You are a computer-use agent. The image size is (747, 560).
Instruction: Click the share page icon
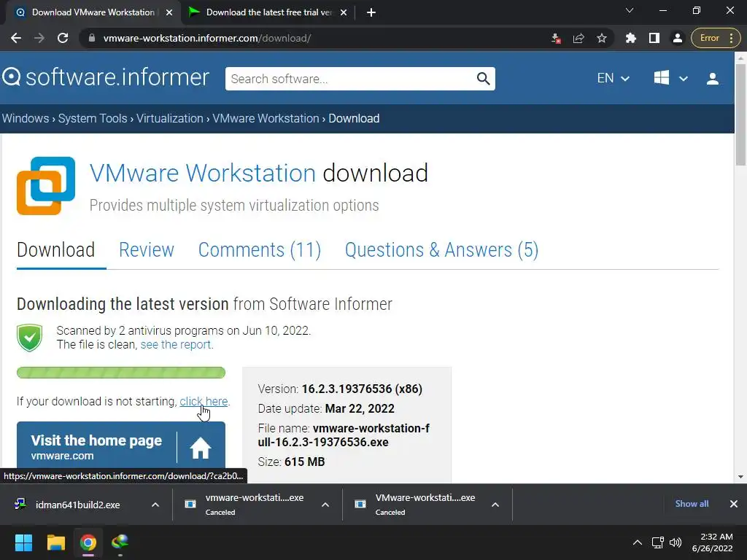pyautogui.click(x=578, y=38)
